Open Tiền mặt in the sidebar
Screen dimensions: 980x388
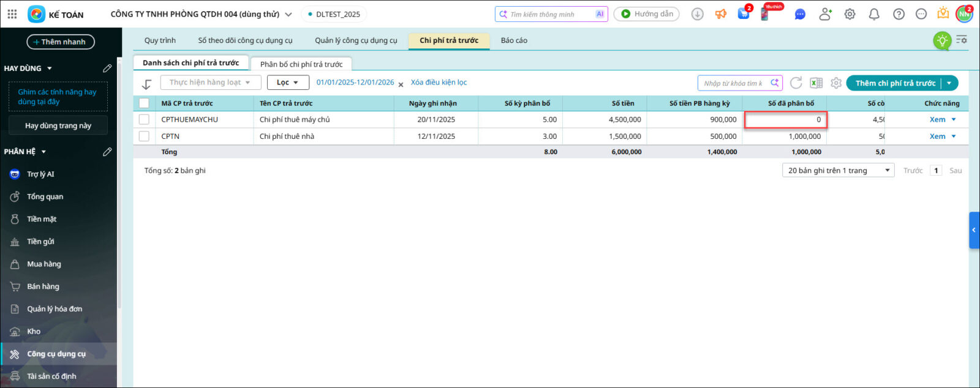[x=42, y=219]
